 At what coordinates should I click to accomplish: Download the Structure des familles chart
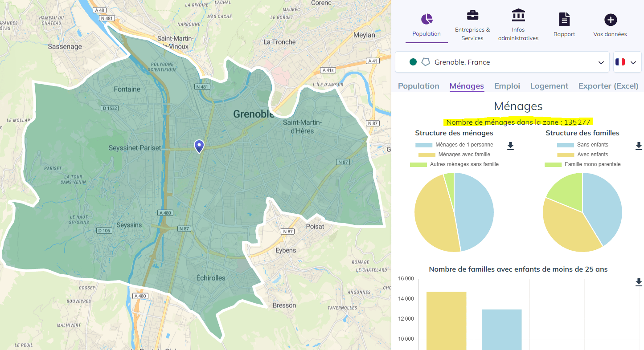639,146
